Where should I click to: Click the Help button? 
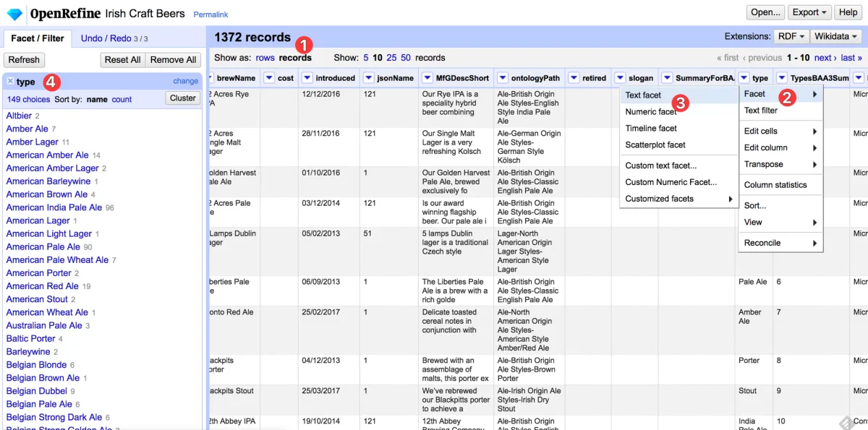(x=848, y=12)
